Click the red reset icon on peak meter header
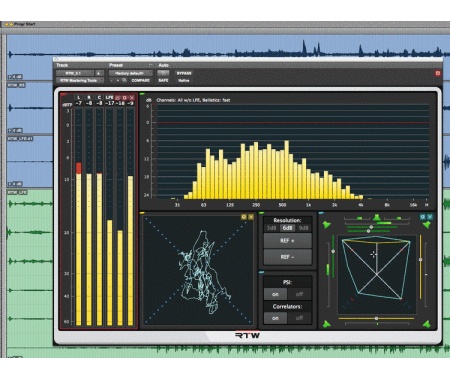 click(x=117, y=97)
